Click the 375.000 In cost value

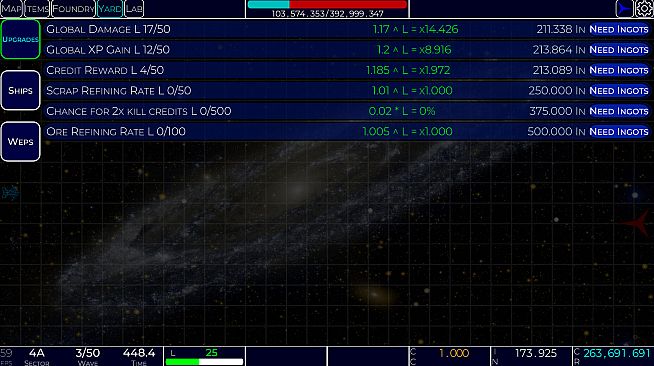tap(557, 111)
